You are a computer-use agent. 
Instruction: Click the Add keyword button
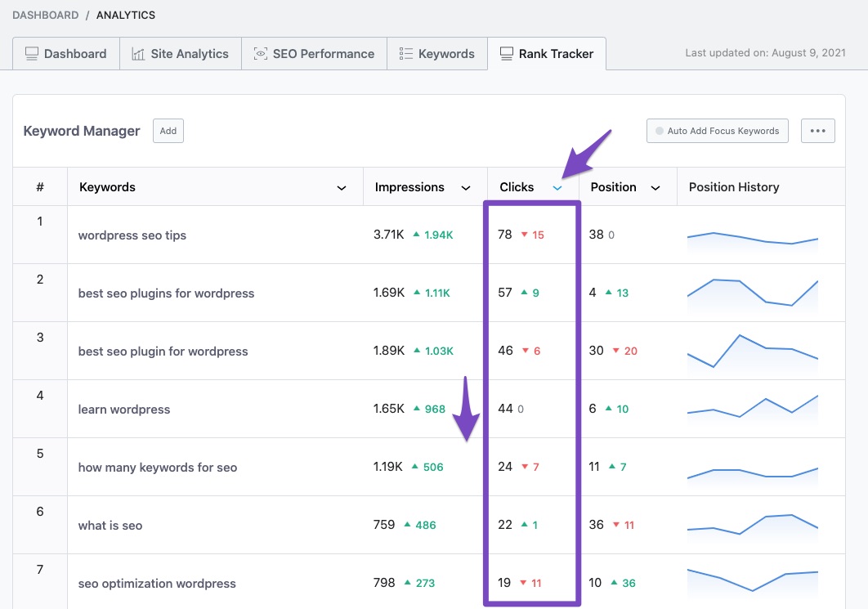pos(168,130)
